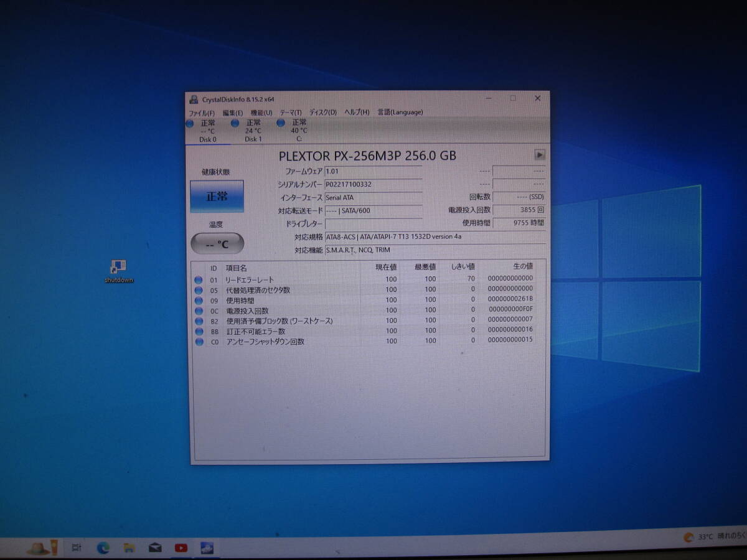Click status dot for 代替処理済のセクタ数 row
747x560 pixels.
coord(199,290)
